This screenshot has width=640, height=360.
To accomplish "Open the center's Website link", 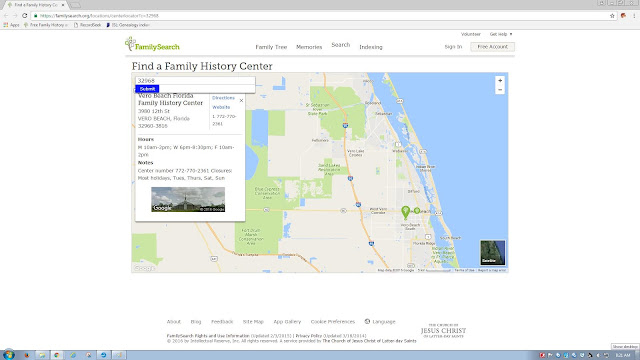I will [221, 107].
